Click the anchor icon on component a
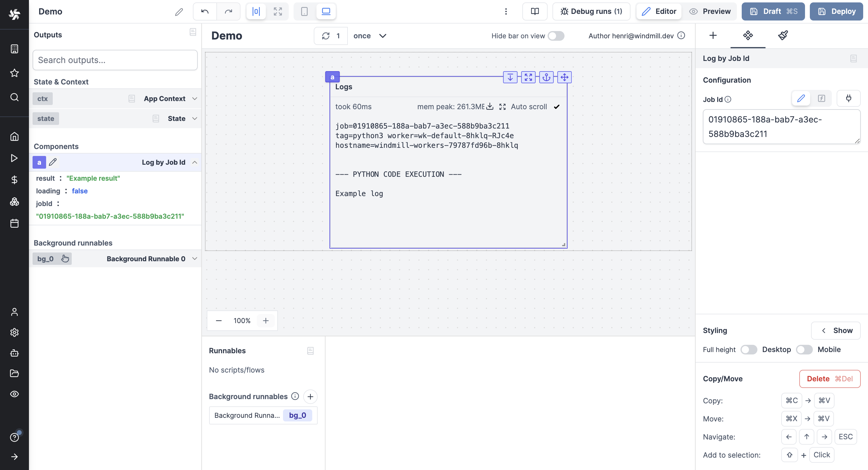This screenshot has height=470, width=868. pos(546,77)
